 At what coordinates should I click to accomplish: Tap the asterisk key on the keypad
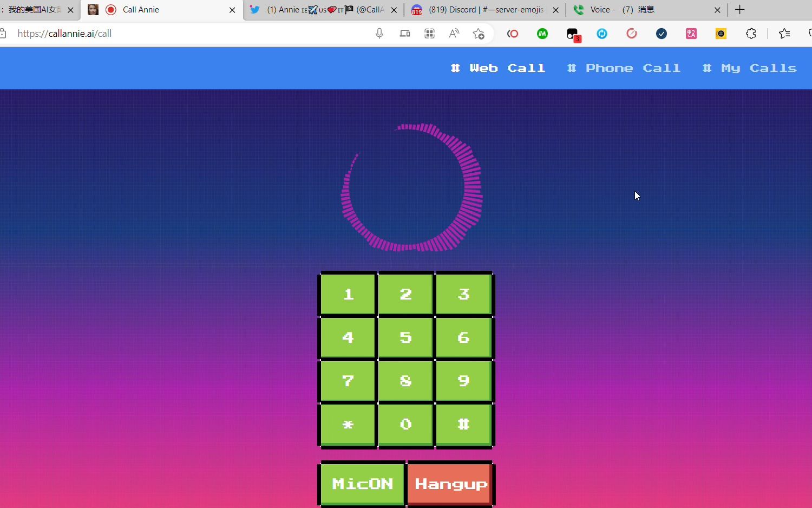[x=348, y=424]
